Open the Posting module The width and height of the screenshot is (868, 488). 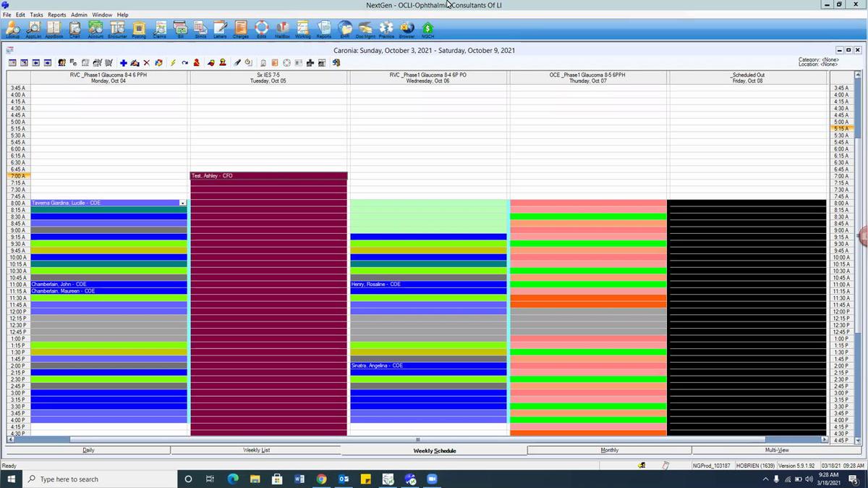coord(138,29)
